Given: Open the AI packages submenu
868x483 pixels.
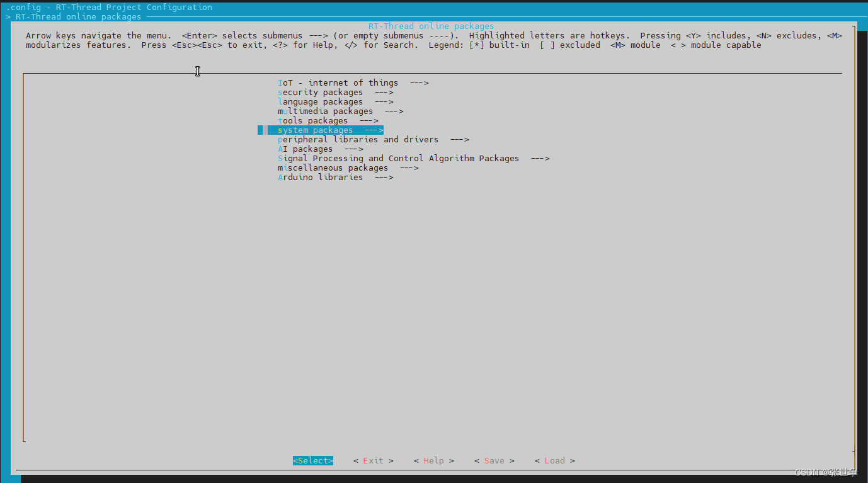Looking at the screenshot, I should click(x=321, y=149).
